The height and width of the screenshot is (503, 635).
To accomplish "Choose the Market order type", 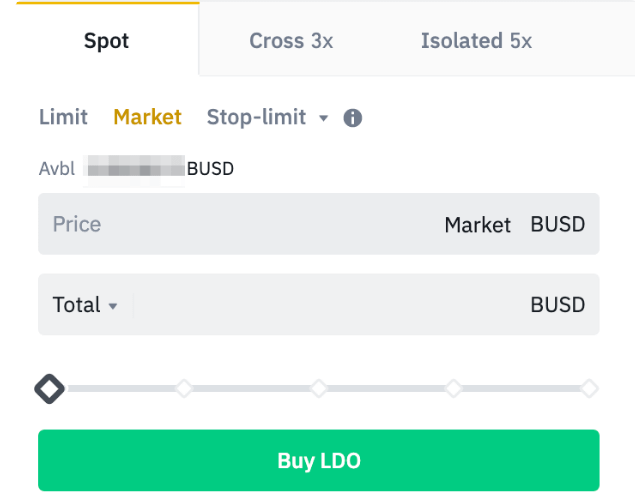I will pyautogui.click(x=147, y=117).
